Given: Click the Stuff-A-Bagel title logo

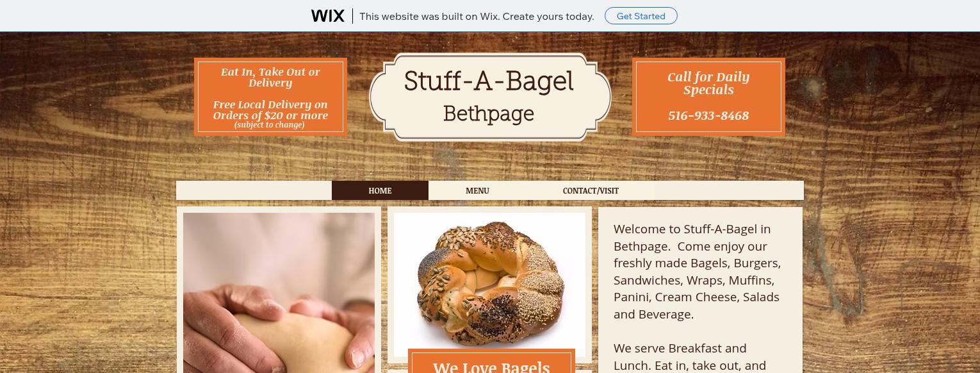Looking at the screenshot, I should click(x=489, y=81).
